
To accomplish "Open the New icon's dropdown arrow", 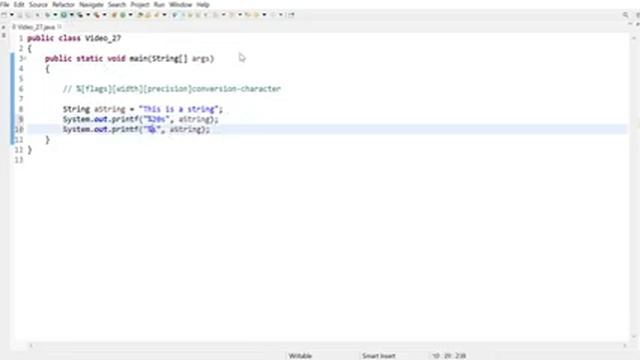I will (x=11, y=15).
